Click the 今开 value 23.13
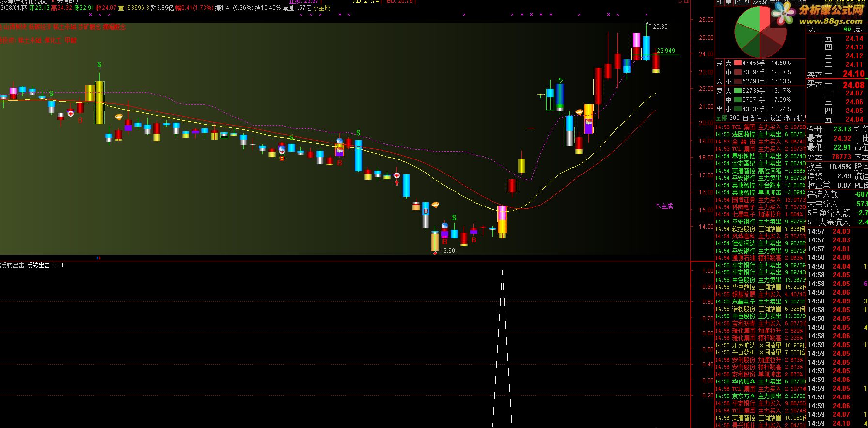This screenshot has width=868, height=428. point(842,129)
